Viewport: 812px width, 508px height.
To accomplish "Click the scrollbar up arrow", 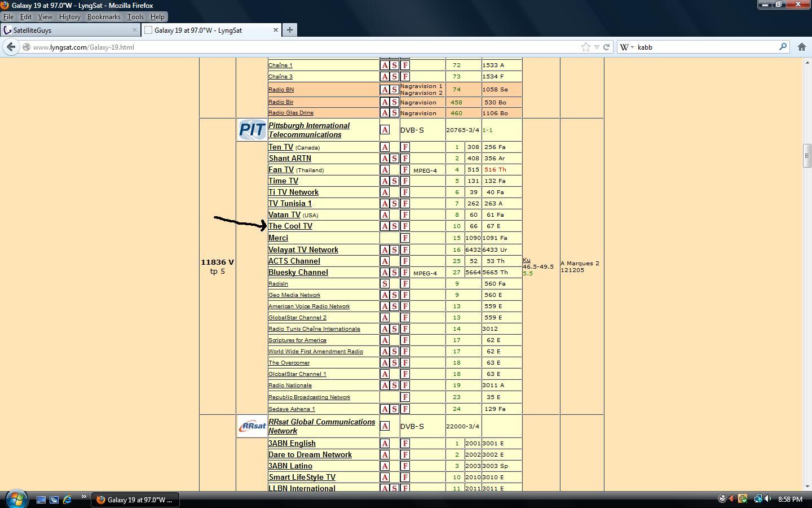I will 807,62.
